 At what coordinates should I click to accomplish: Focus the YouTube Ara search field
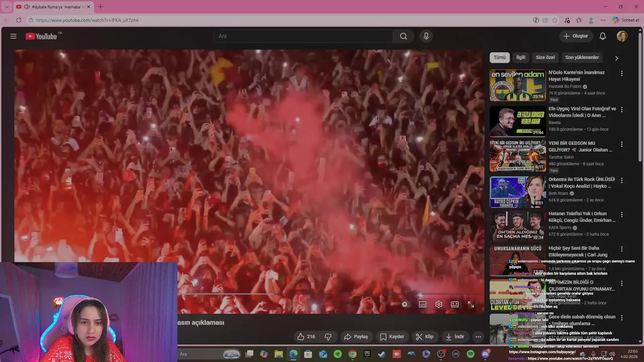(x=303, y=36)
